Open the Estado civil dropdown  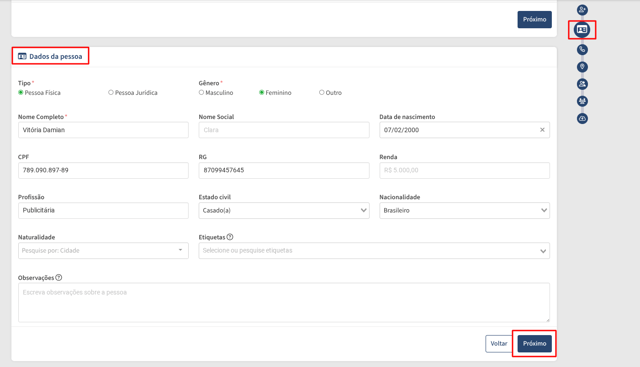pyautogui.click(x=284, y=211)
